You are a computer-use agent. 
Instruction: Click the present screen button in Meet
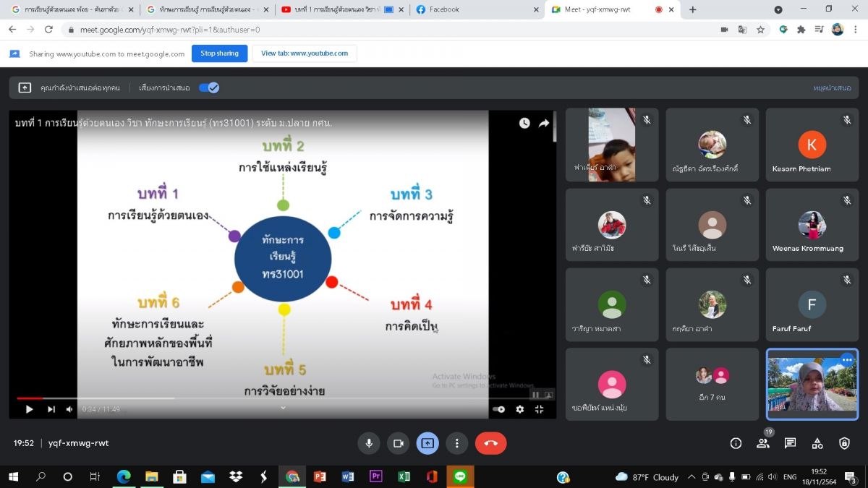(x=427, y=443)
